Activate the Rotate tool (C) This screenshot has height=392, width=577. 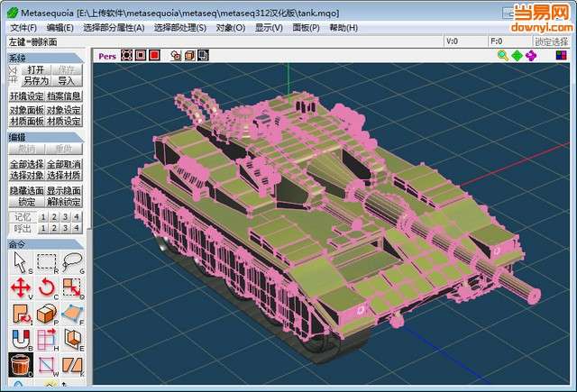(46, 288)
